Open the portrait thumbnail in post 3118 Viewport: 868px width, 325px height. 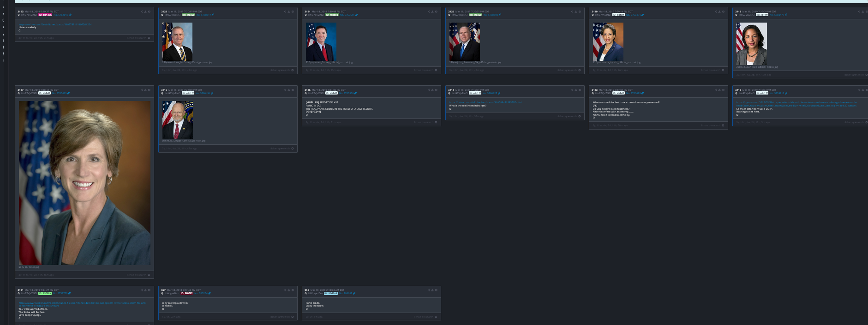[x=752, y=44]
